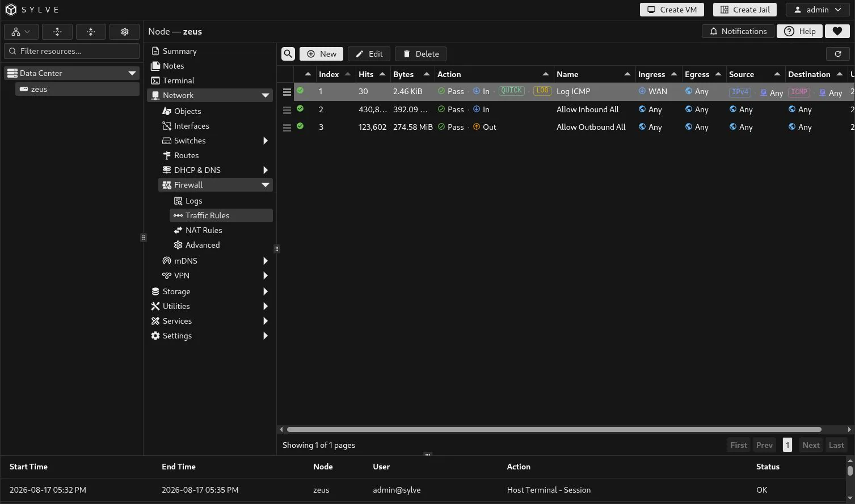The width and height of the screenshot is (855, 504).
Task: Open the Interfaces page
Action: click(x=191, y=126)
